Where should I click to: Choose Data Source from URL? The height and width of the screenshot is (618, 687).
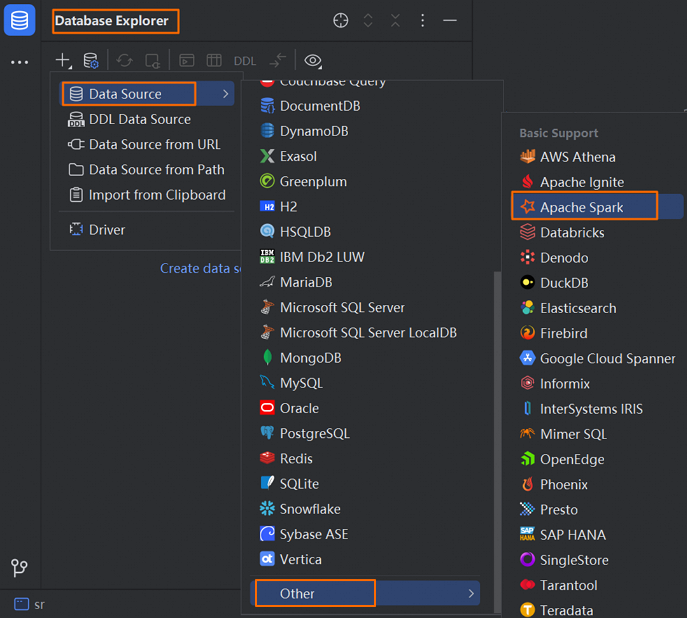tap(146, 145)
